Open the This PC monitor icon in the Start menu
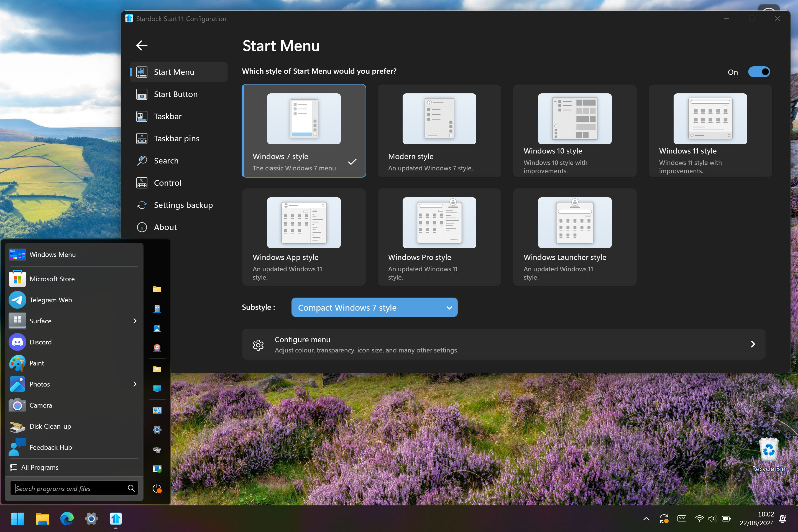Image resolution: width=798 pixels, height=532 pixels. point(157,388)
